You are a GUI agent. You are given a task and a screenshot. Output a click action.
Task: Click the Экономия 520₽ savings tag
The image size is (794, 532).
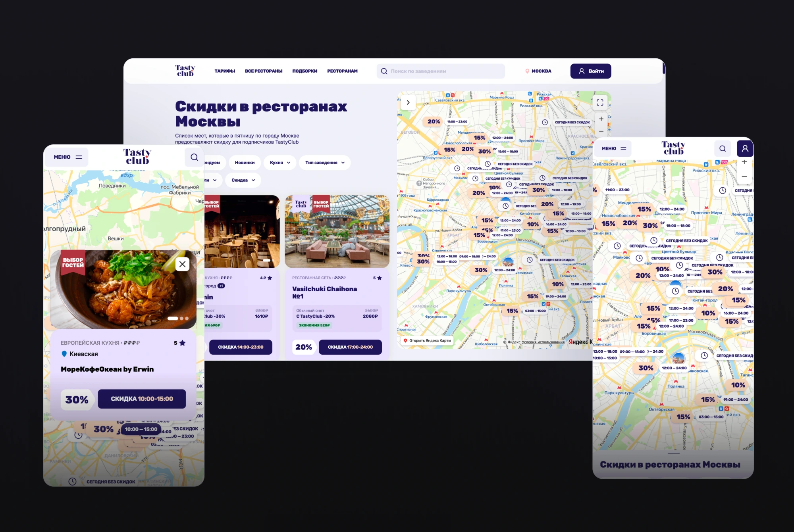click(x=314, y=325)
